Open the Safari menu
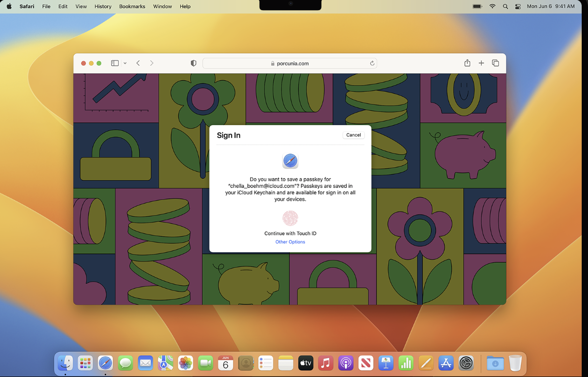 [x=27, y=6]
